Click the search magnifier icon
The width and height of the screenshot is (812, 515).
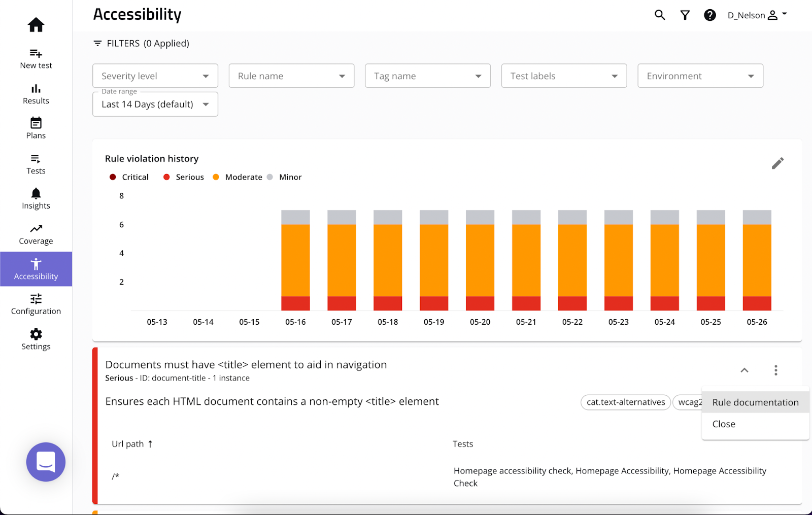(660, 15)
